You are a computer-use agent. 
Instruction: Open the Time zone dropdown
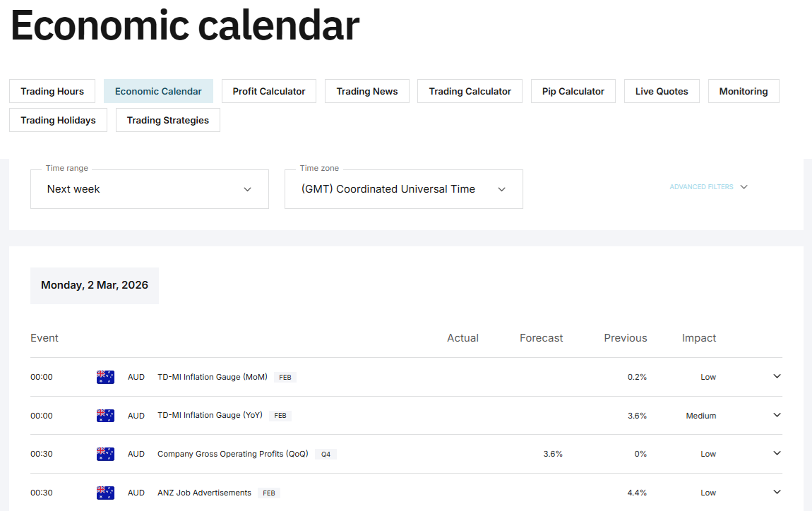(403, 189)
